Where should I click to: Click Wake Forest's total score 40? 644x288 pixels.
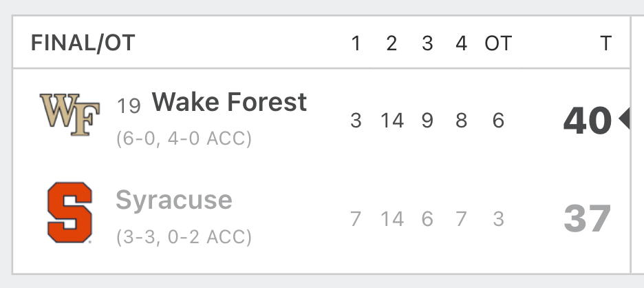coord(587,121)
